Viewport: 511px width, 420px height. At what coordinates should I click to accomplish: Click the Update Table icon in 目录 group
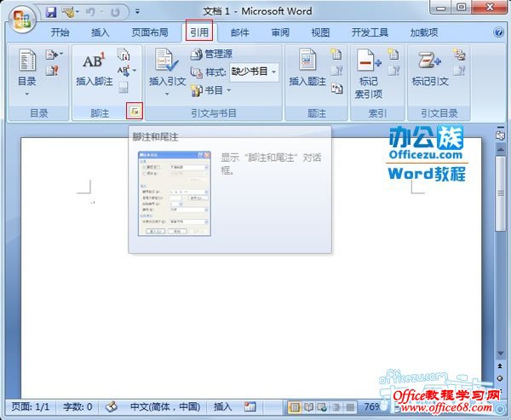pyautogui.click(x=52, y=71)
